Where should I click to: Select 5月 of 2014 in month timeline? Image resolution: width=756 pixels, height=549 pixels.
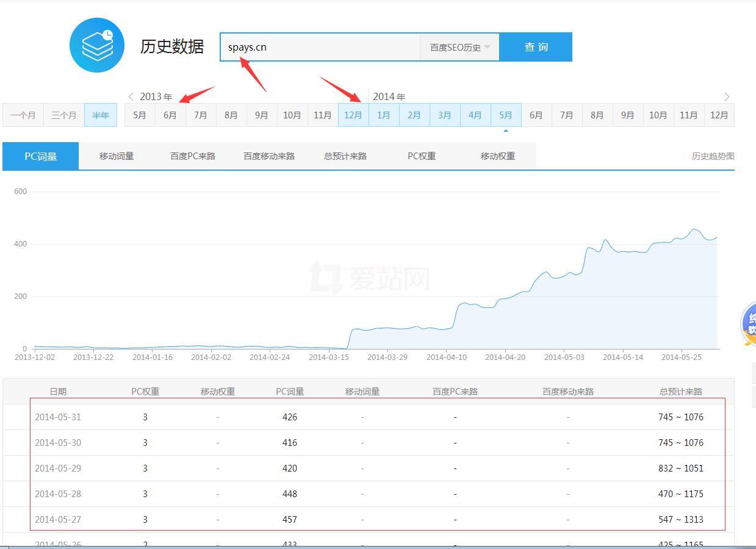(506, 115)
